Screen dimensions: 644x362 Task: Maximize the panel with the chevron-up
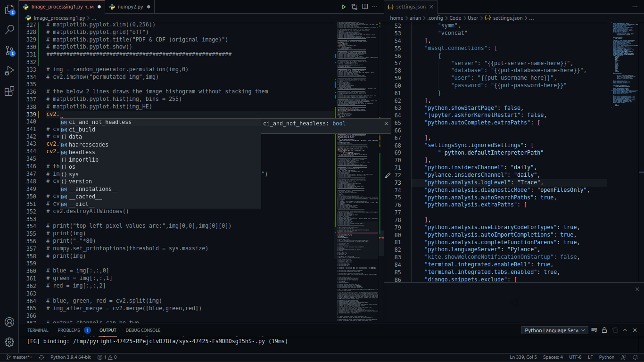click(x=625, y=330)
